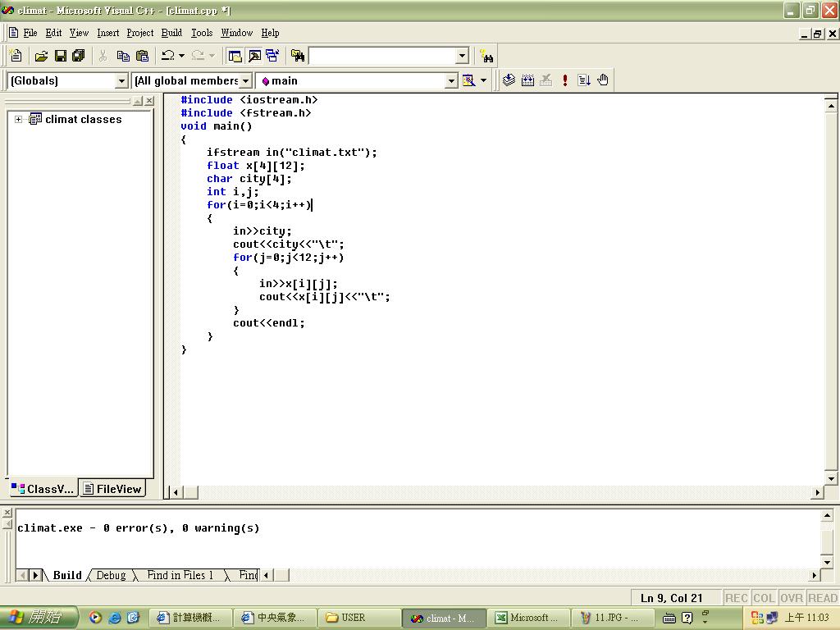
Task: Click the Compile icon in build toolbar
Action: (509, 80)
